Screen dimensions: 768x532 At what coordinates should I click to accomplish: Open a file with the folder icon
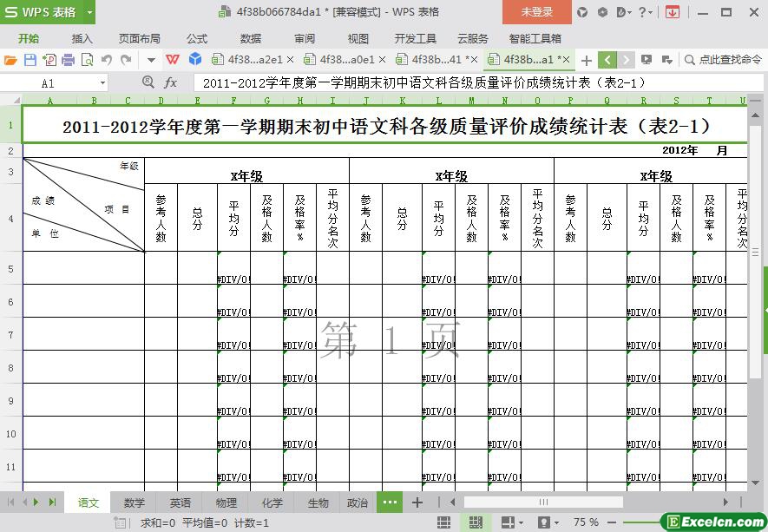coord(10,60)
